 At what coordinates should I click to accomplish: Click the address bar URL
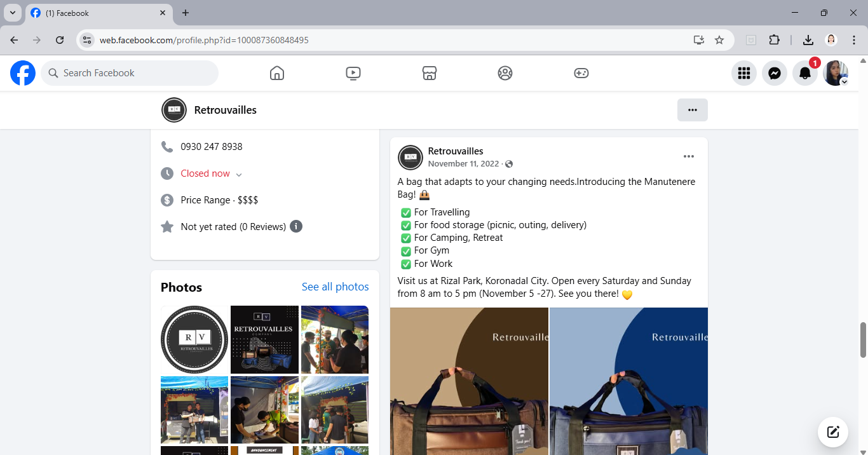[x=204, y=40]
